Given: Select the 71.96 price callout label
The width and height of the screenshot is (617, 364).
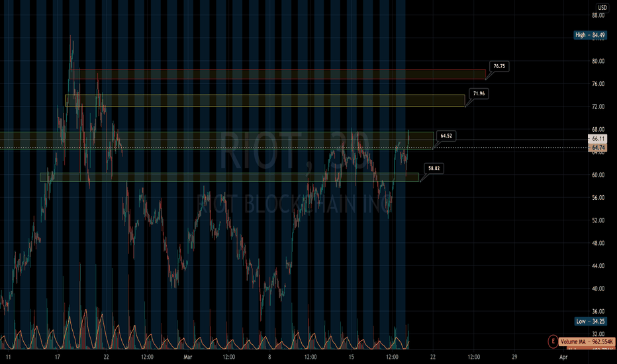Looking at the screenshot, I should [x=479, y=94].
